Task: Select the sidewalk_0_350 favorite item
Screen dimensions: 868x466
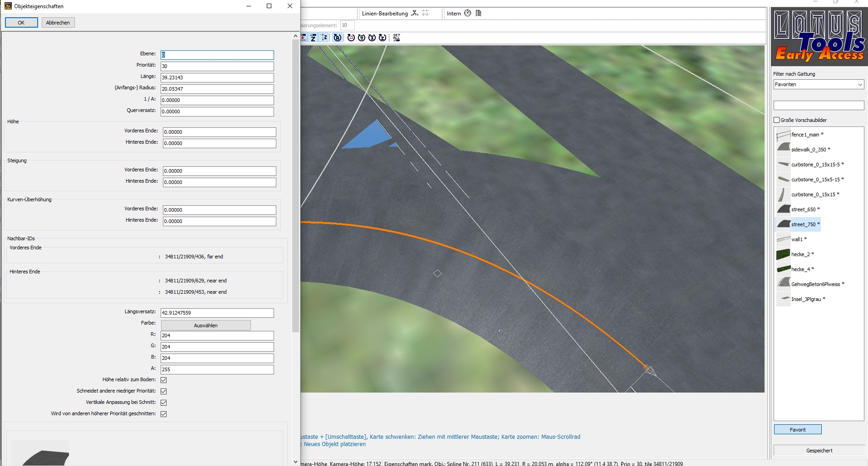Action: tap(804, 150)
